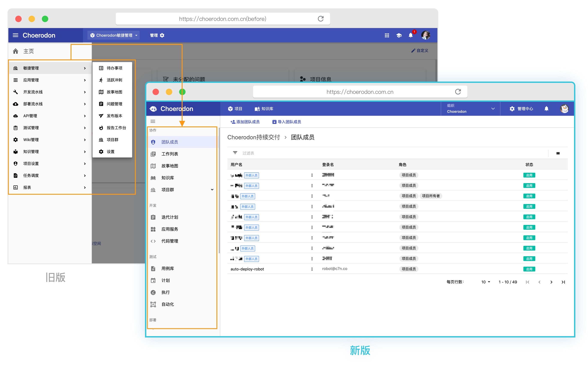
Task: Click 计划 calendar icon in sidebar
Action: tap(153, 280)
